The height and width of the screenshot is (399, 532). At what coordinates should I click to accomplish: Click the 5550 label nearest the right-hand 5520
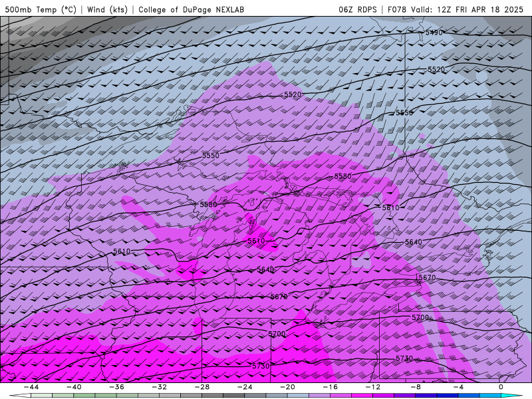404,112
